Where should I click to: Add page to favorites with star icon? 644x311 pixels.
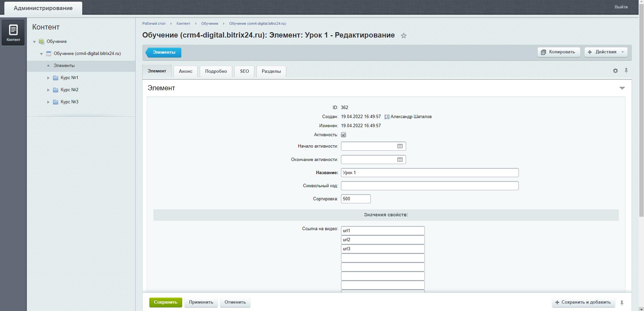point(404,36)
